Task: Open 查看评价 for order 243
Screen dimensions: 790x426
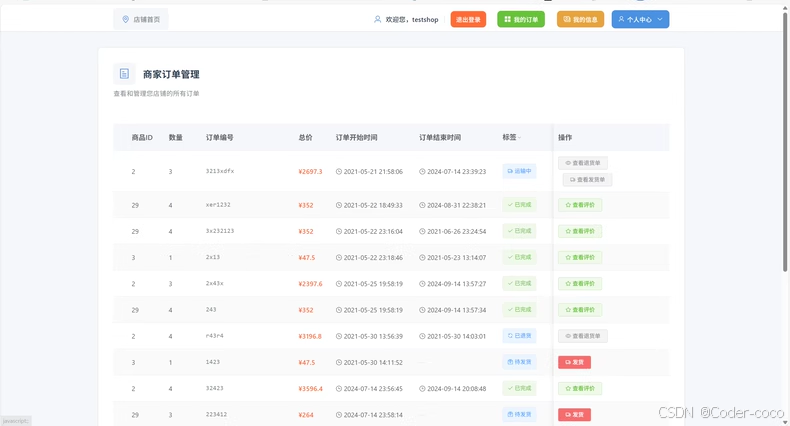Action: pyautogui.click(x=580, y=310)
